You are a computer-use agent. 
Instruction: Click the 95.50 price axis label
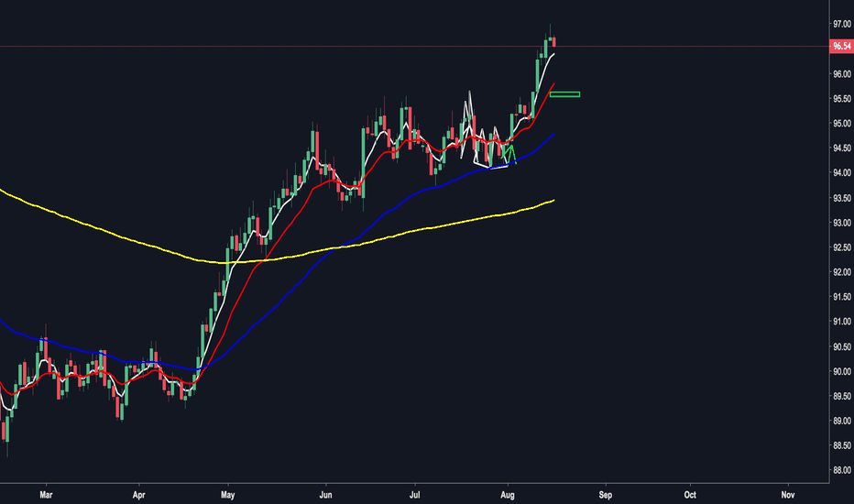click(x=842, y=99)
